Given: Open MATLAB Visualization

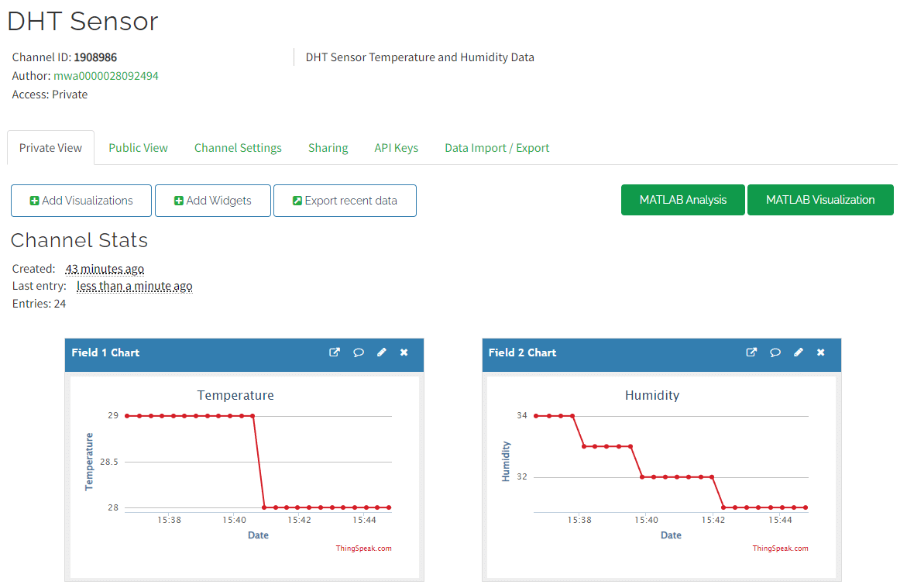Looking at the screenshot, I should tap(820, 199).
